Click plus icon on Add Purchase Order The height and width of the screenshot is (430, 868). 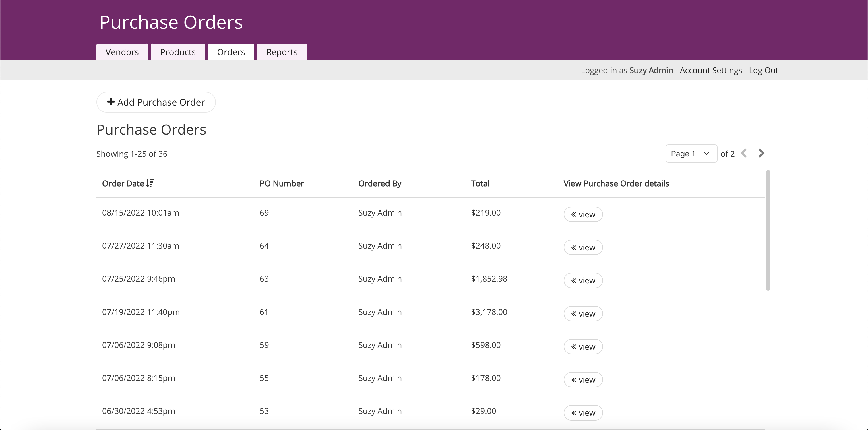[x=111, y=102]
